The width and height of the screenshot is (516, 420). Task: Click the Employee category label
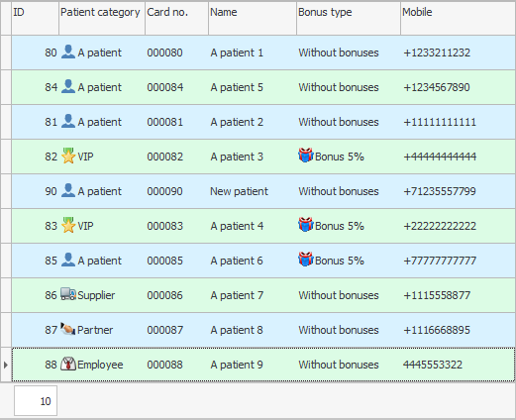pos(100,365)
